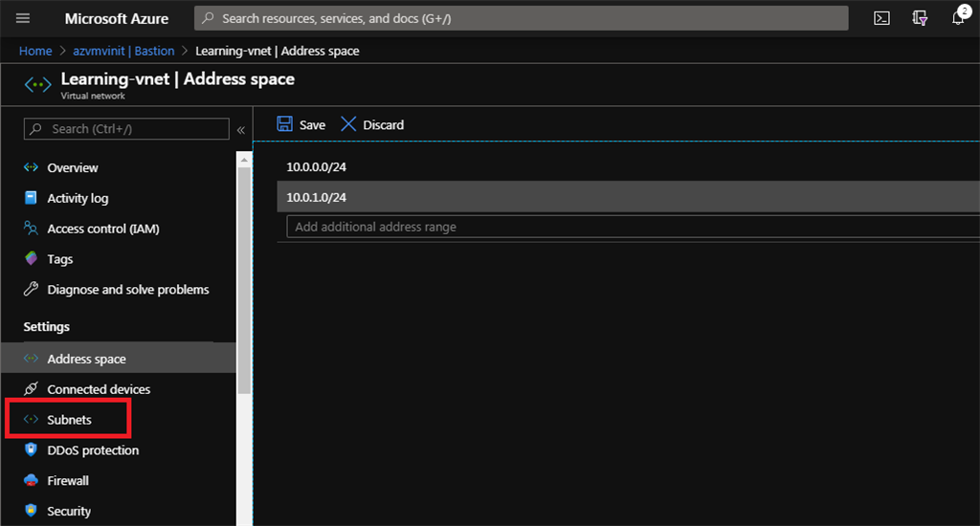The width and height of the screenshot is (980, 526).
Task: Open the hamburger portal menu
Action: click(x=23, y=18)
